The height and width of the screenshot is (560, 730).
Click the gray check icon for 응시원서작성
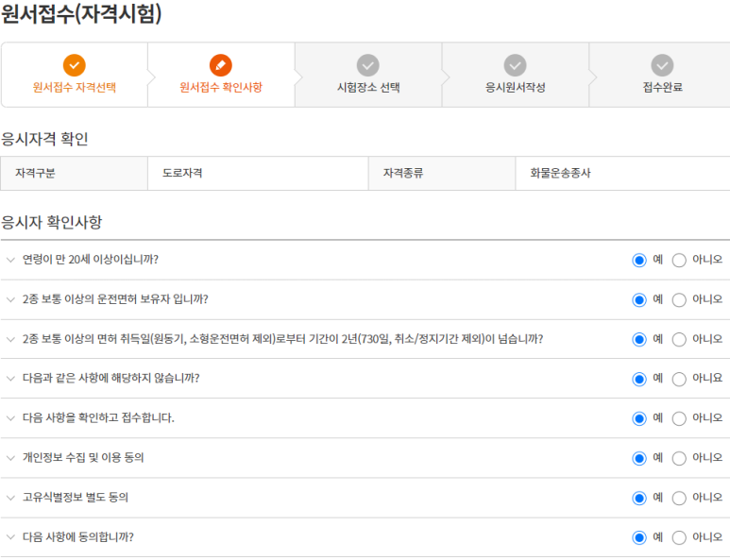(x=515, y=65)
